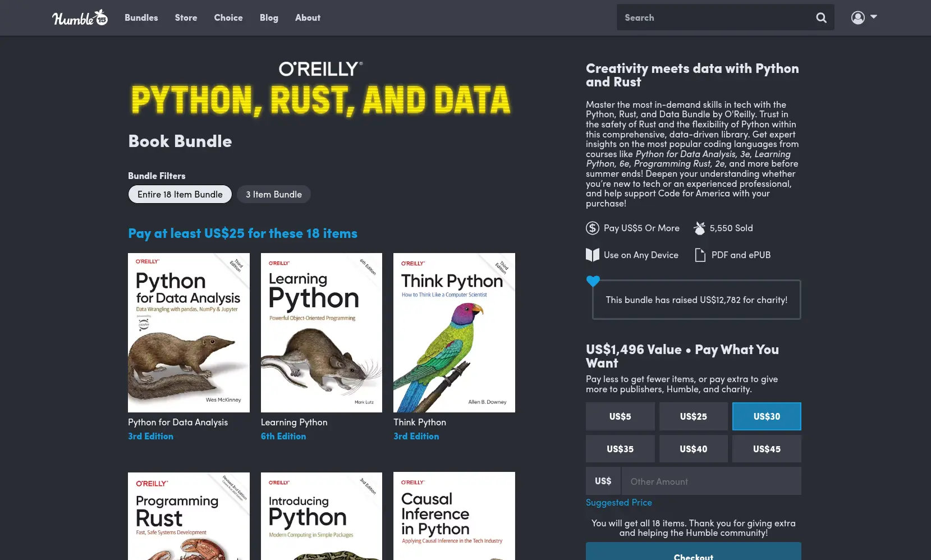Click the 'Creativity meets data' heading
The height and width of the screenshot is (560, 931).
point(692,75)
